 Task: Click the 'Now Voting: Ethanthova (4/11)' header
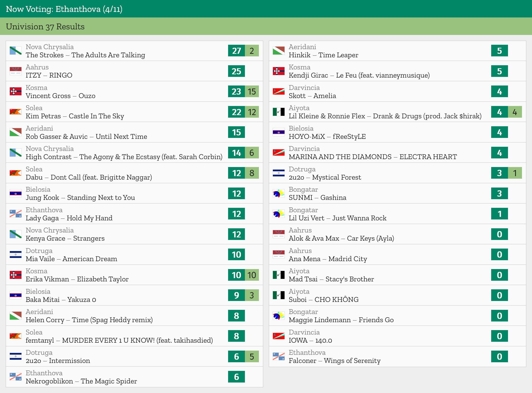click(x=64, y=9)
